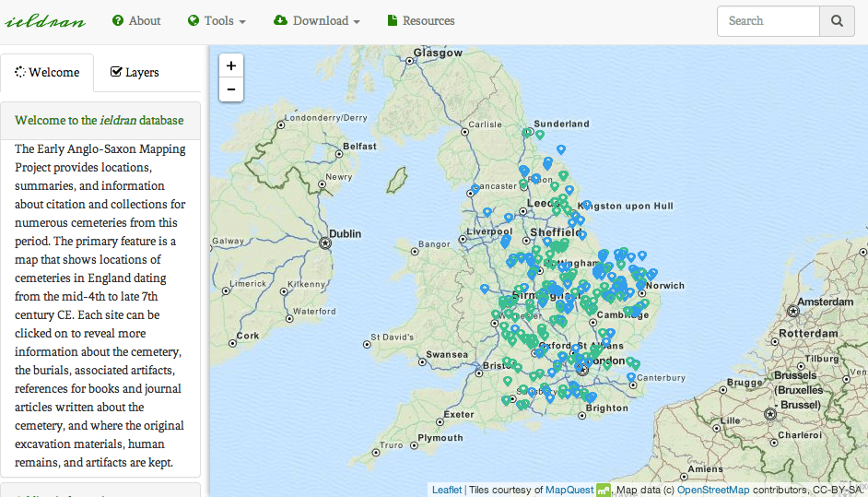868x497 pixels.
Task: Click the ieldran logo
Action: [x=46, y=21]
